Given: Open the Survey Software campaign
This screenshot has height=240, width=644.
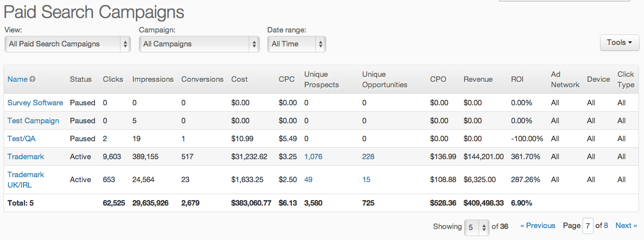Looking at the screenshot, I should (35, 103).
